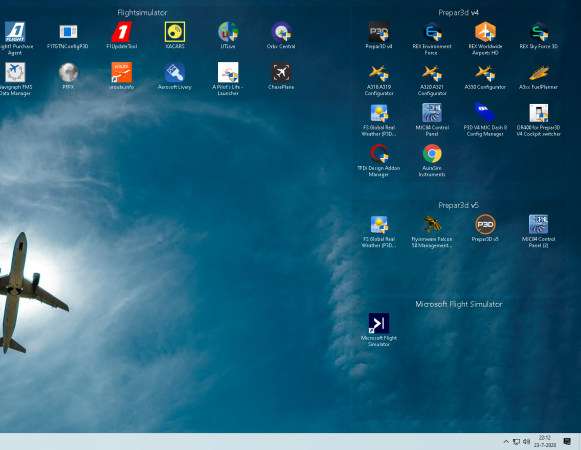The image size is (581, 450).
Task: Open the DR400 Cockpit switcher icon
Action: [x=538, y=113]
